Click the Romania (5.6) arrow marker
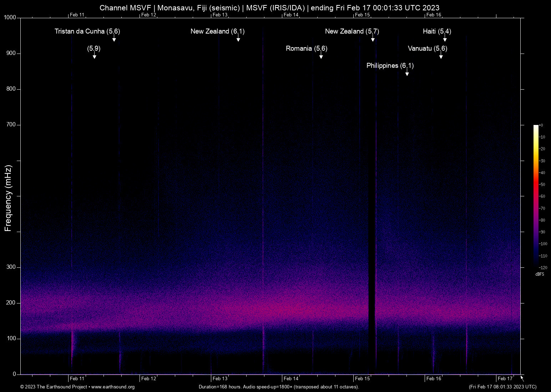The image size is (551, 392). coord(321,55)
